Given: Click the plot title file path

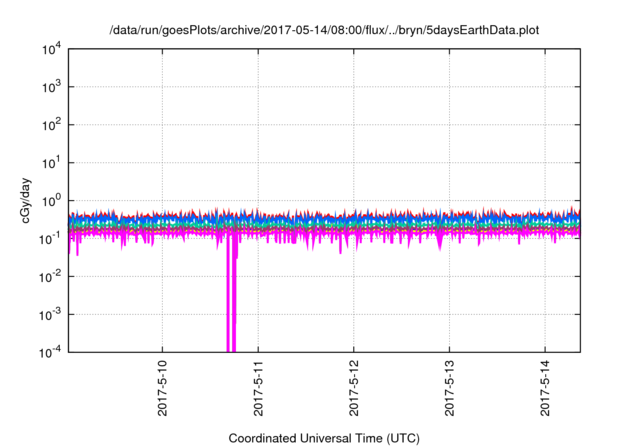Looking at the screenshot, I should click(x=324, y=31).
